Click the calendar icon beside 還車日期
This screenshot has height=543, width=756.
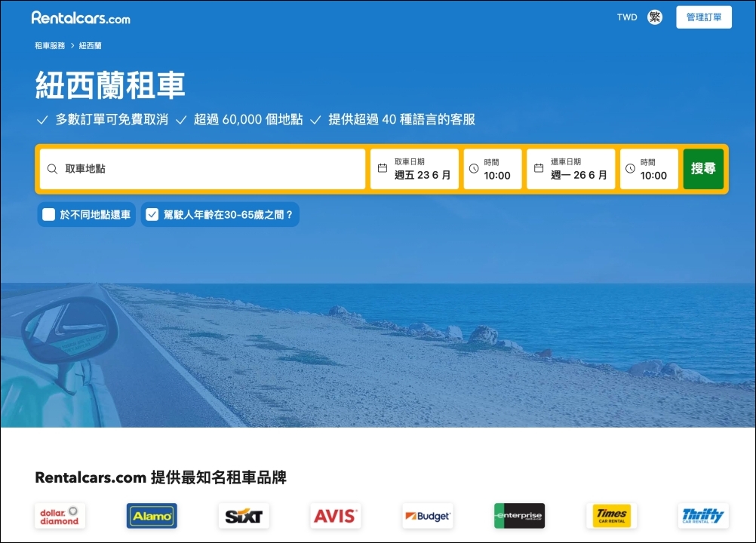click(539, 168)
